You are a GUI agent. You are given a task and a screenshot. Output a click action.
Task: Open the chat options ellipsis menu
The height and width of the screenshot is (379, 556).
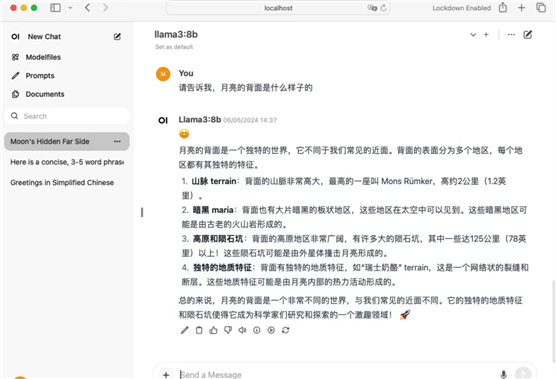click(x=511, y=34)
